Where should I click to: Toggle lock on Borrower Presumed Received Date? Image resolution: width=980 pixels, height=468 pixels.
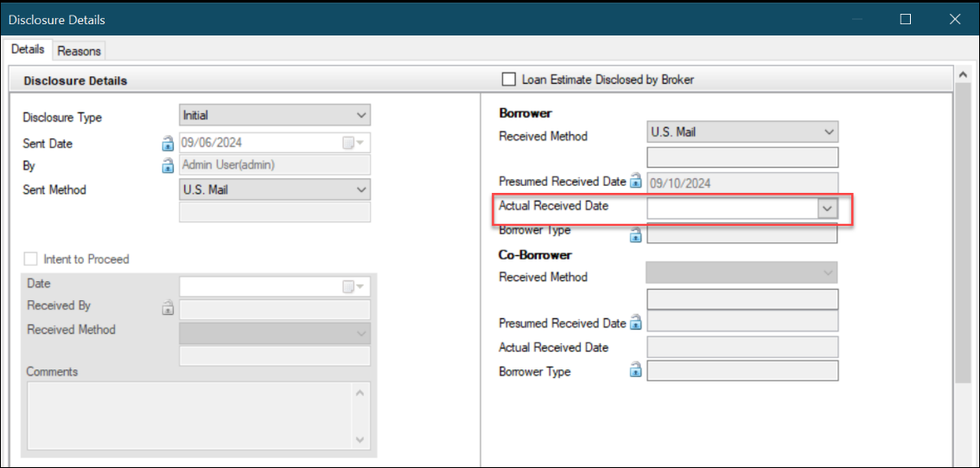pos(636,182)
